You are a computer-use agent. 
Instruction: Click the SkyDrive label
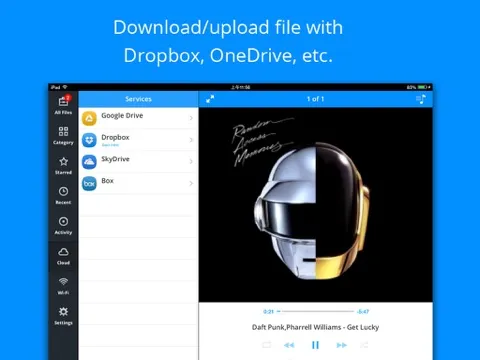click(x=115, y=159)
